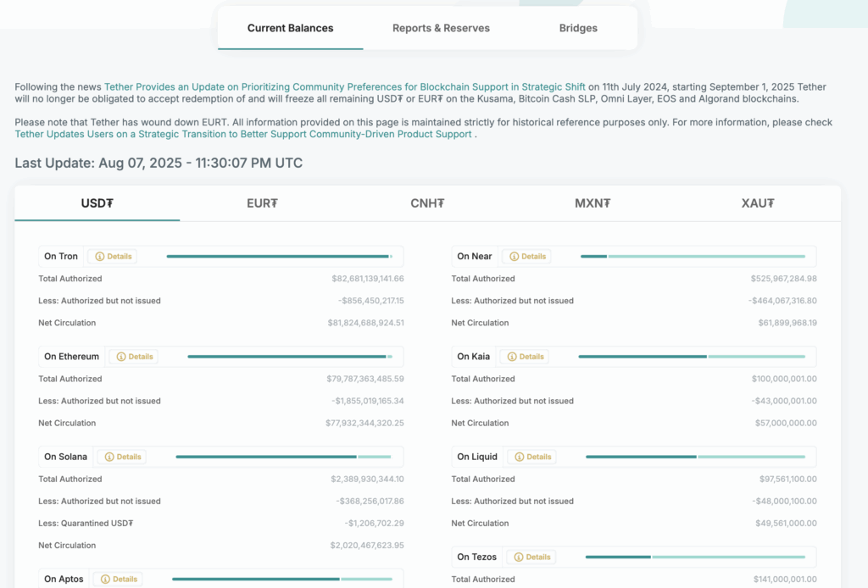
Task: Click Solana quarantined amount -$1,206,702.29
Action: (x=374, y=524)
